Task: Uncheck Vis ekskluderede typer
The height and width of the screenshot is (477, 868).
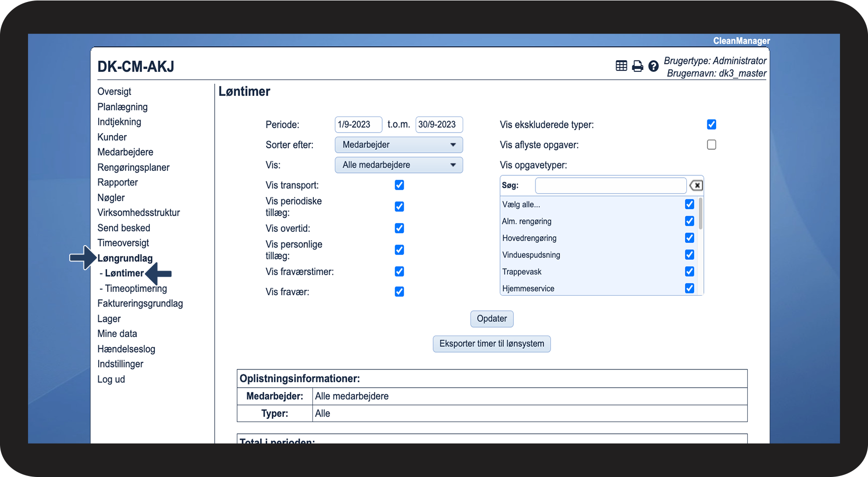Action: tap(711, 125)
